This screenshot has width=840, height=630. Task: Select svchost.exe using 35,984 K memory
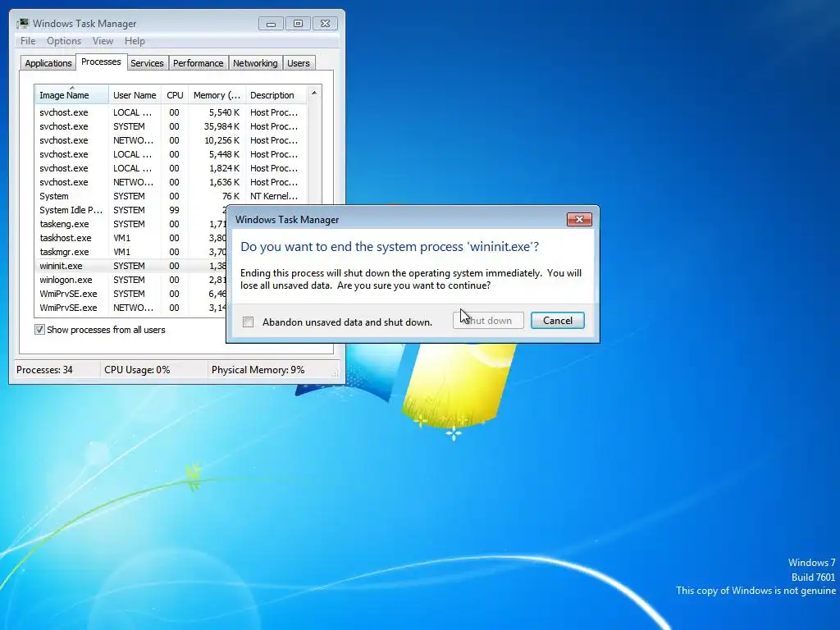click(171, 126)
